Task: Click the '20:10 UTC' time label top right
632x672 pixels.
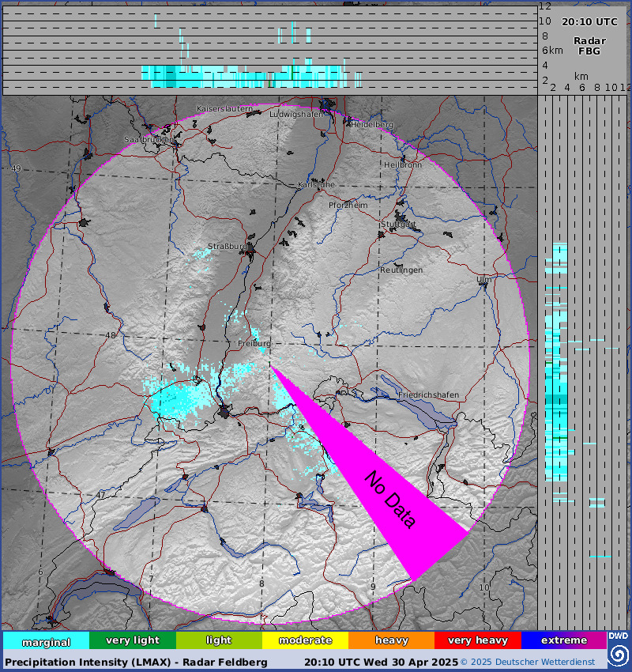Action: point(589,22)
